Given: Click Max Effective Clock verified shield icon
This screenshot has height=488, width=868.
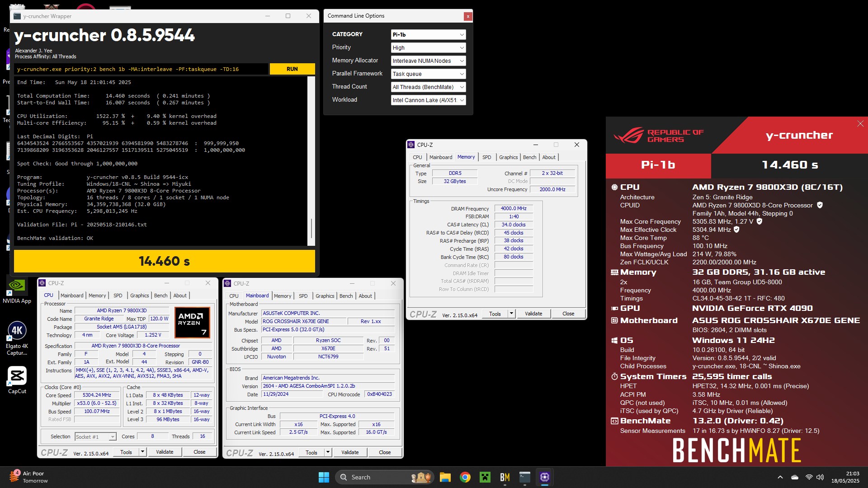Looking at the screenshot, I should pos(736,230).
